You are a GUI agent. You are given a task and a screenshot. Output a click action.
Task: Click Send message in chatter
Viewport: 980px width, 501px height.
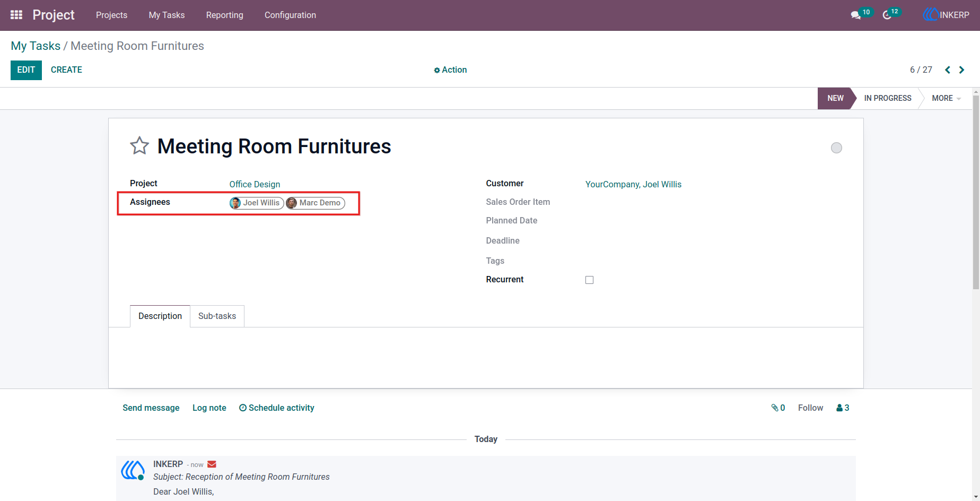[151, 408]
